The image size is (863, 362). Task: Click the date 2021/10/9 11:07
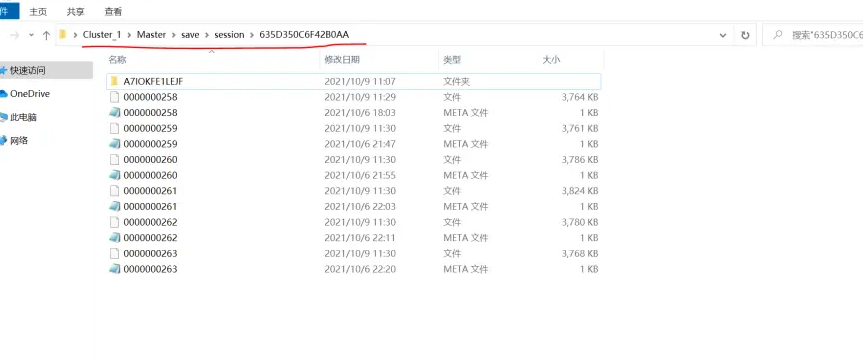click(x=360, y=81)
